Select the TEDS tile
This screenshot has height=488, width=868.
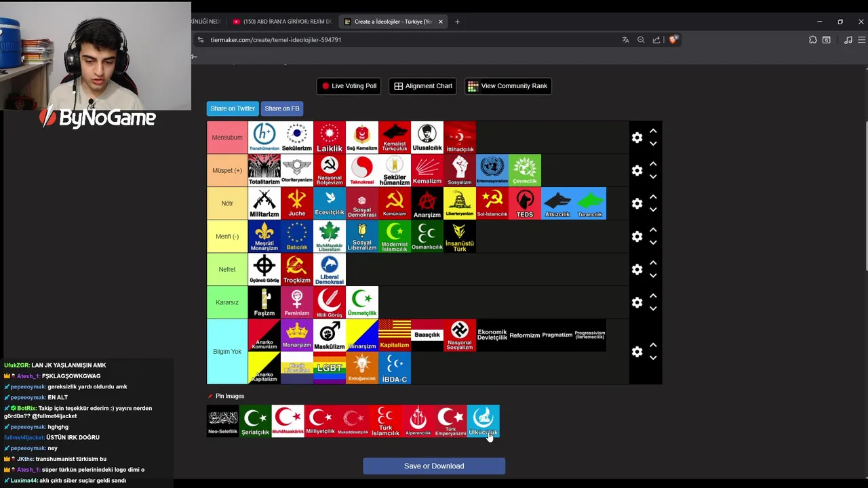524,203
